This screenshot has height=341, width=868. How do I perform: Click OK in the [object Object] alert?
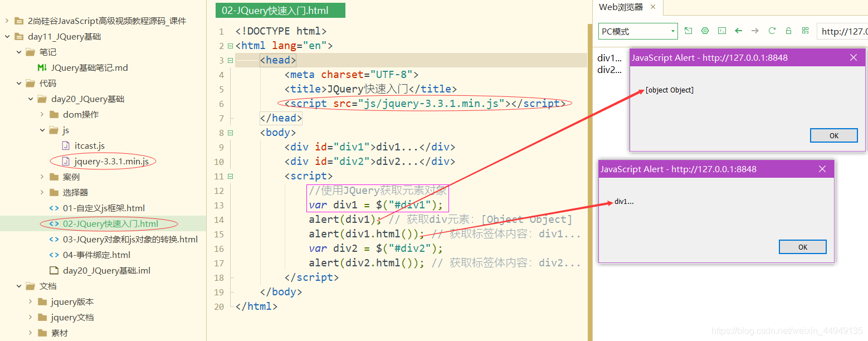coord(833,135)
